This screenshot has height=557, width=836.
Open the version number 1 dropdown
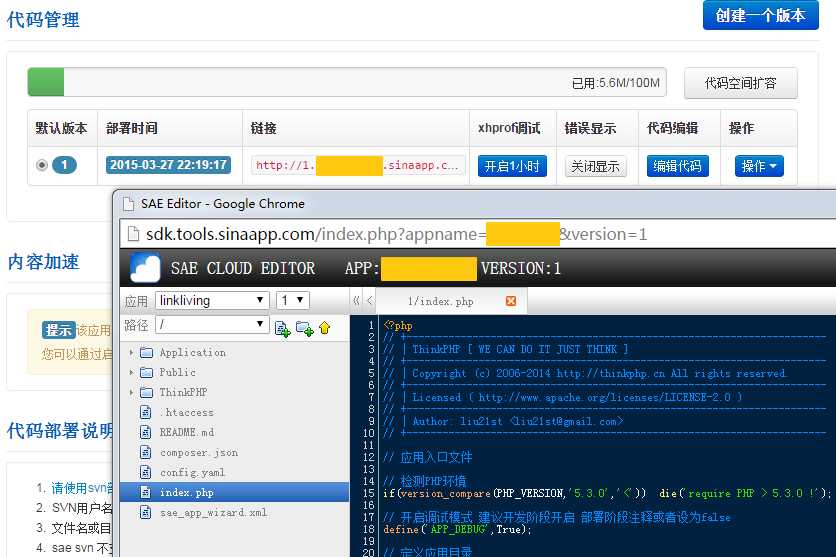click(x=293, y=300)
